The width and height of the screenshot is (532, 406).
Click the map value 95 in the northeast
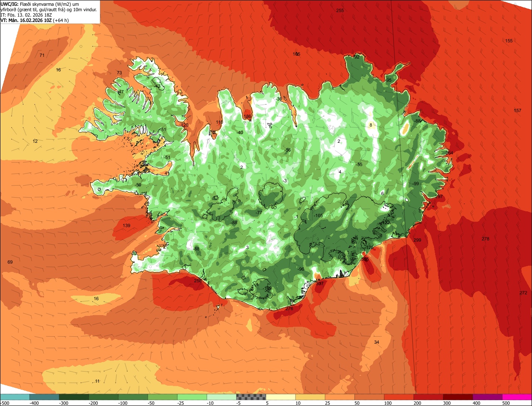(389, 81)
